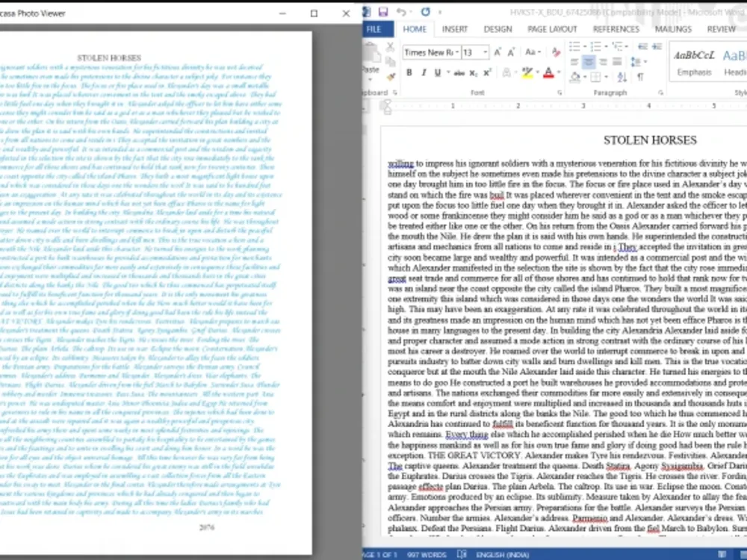Decrease paragraph indent
The height and width of the screenshot is (560, 747).
[642, 46]
